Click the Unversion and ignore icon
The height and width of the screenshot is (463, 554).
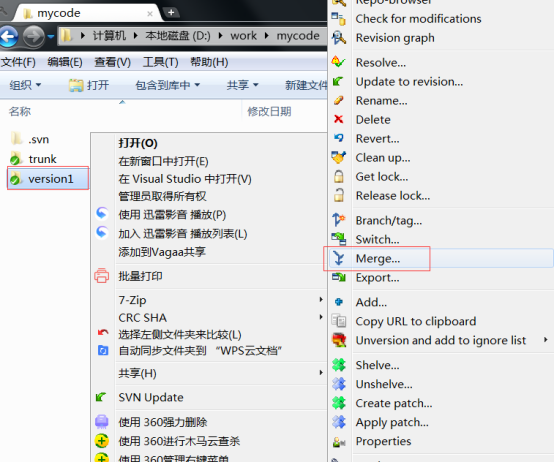pos(339,340)
